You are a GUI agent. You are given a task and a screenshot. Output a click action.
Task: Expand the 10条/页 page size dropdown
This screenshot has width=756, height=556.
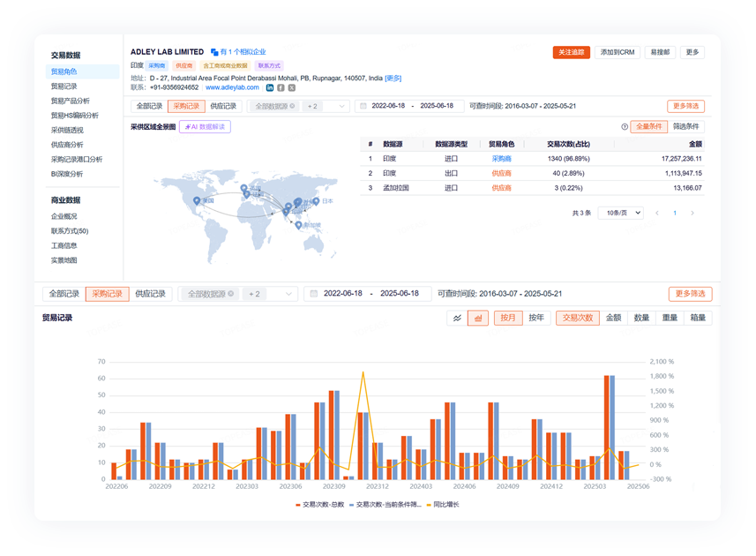click(x=620, y=213)
